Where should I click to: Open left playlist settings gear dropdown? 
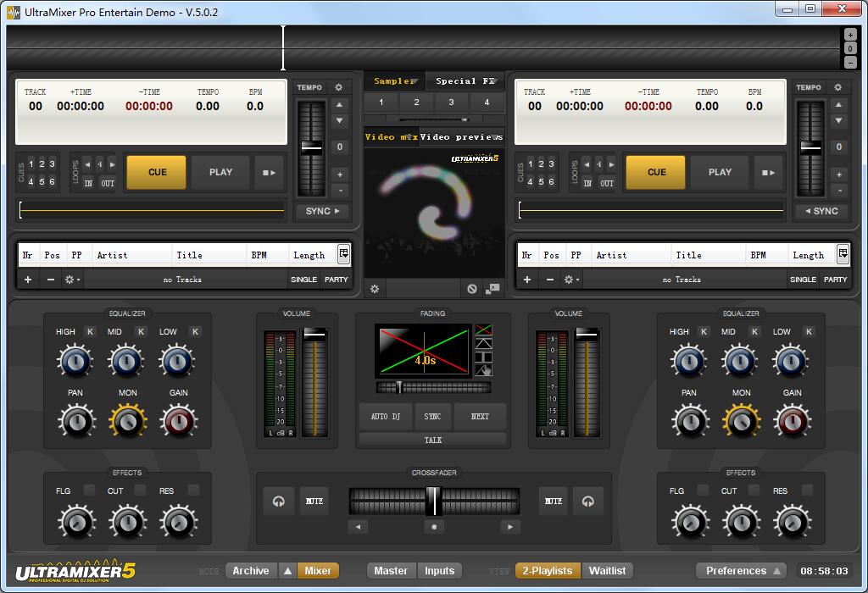click(x=73, y=280)
